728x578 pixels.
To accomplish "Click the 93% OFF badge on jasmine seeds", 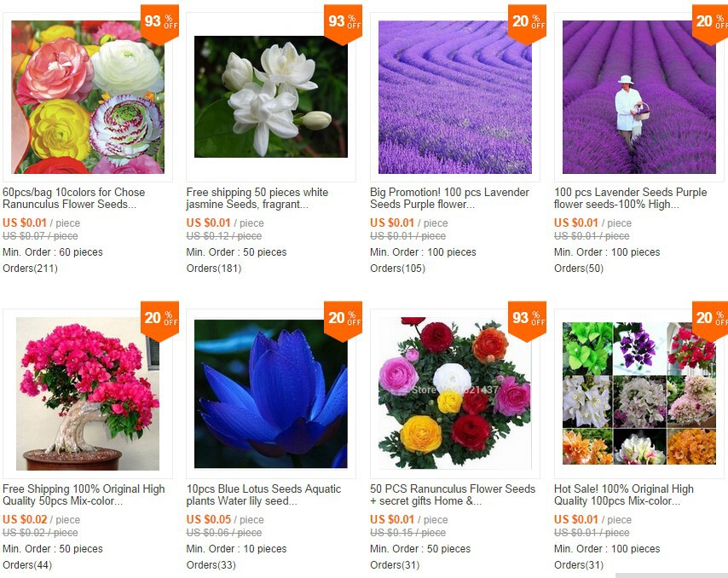I will pyautogui.click(x=343, y=24).
